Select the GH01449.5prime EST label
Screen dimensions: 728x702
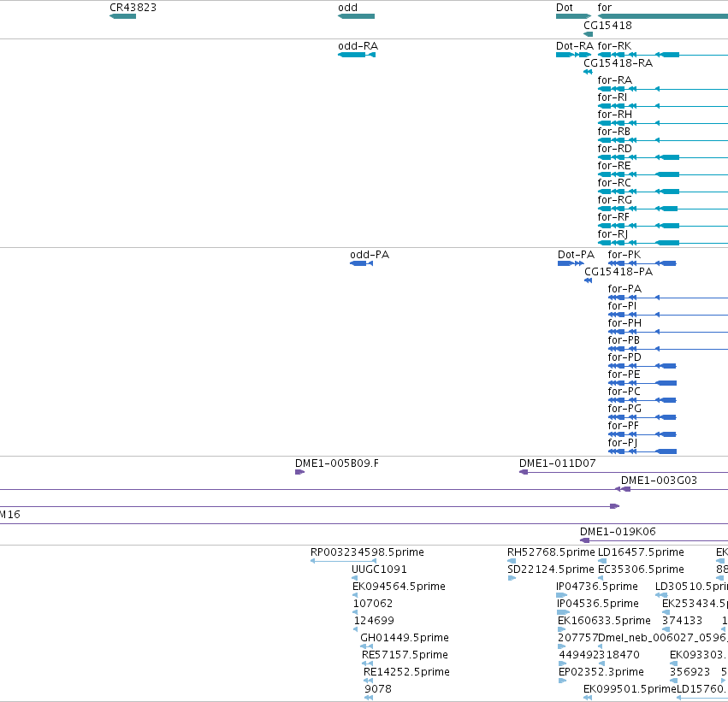(x=405, y=638)
